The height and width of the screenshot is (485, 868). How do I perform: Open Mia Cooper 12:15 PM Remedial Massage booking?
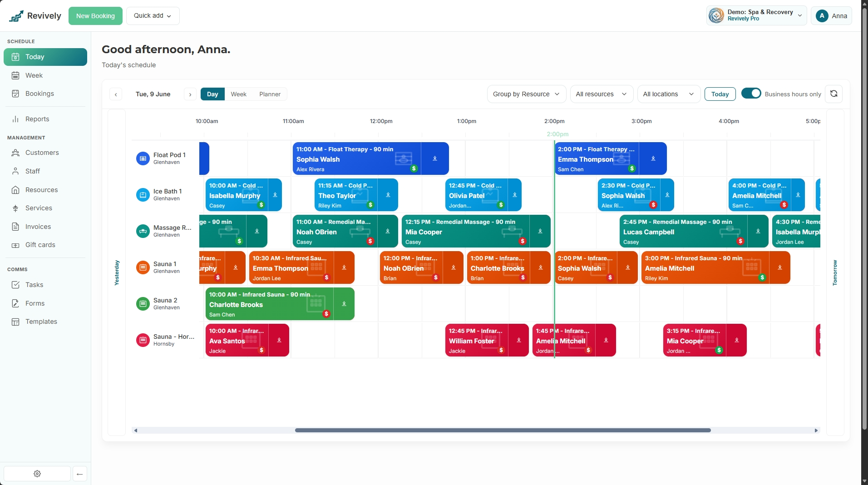[476, 231]
